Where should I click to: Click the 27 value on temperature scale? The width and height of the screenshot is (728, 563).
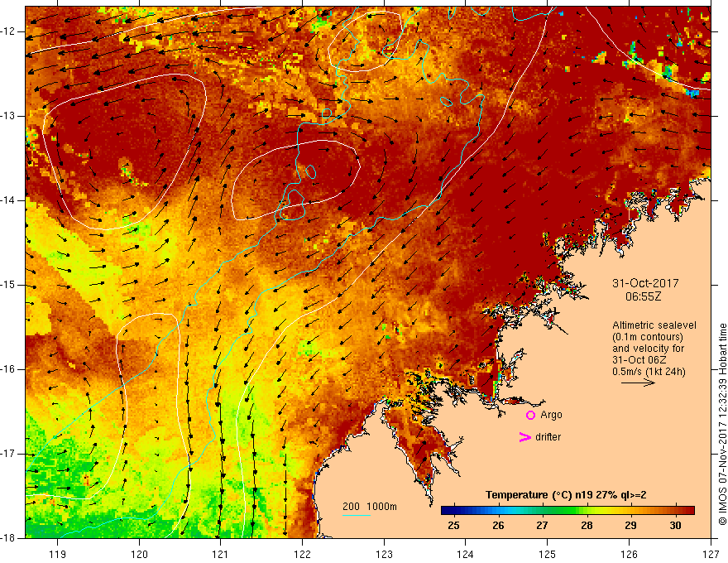(x=542, y=526)
